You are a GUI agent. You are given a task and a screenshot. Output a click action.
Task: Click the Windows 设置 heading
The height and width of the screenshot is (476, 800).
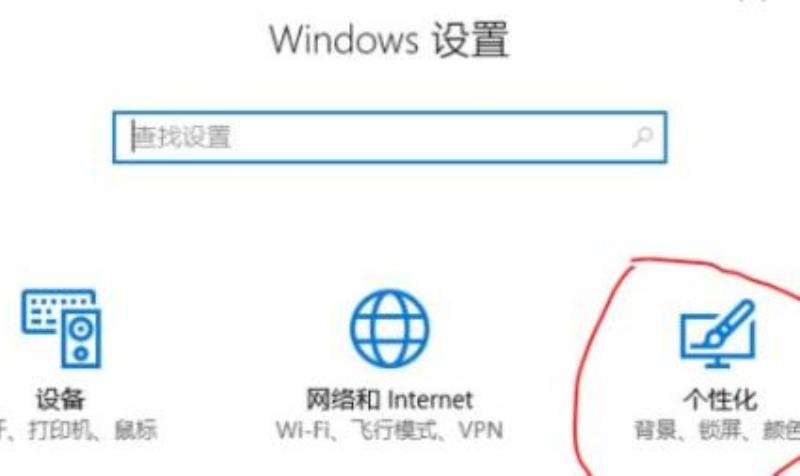click(x=389, y=39)
